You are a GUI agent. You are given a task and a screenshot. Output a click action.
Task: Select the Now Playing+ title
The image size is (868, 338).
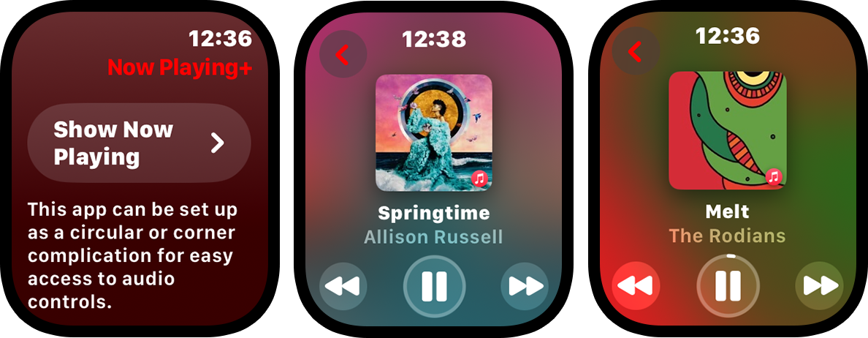pos(180,67)
